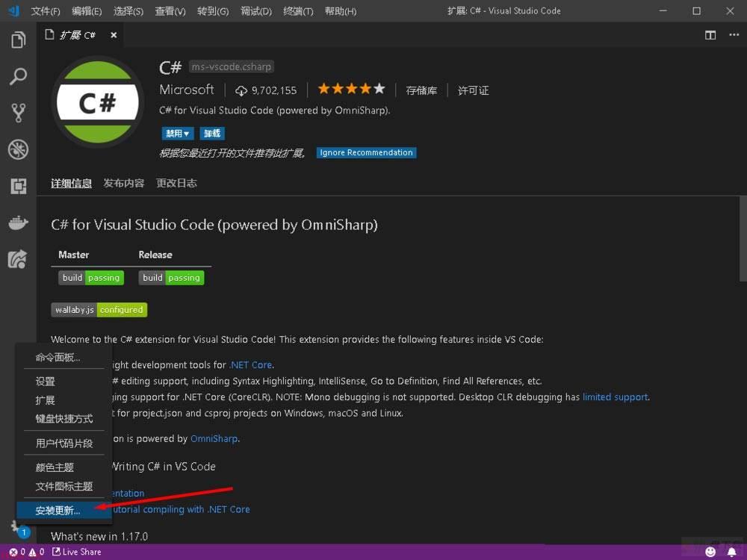Click Ignore Recommendation button

(366, 152)
